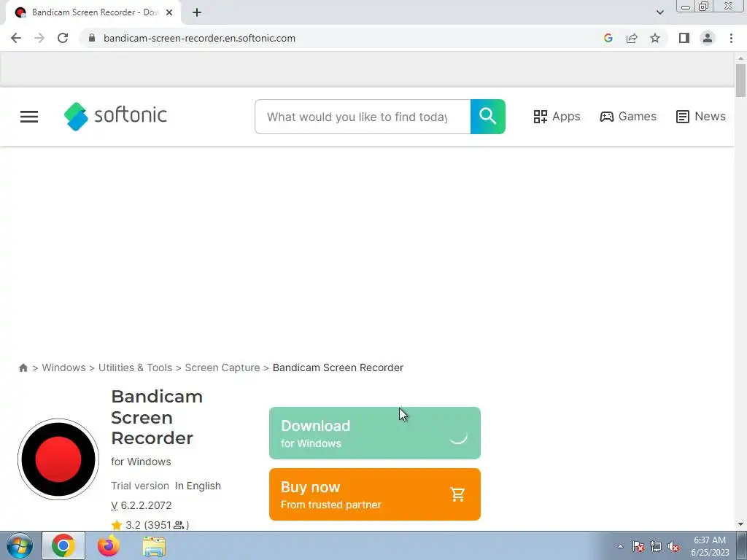Focus the Softonic search field
Image resolution: width=747 pixels, height=560 pixels.
point(363,117)
